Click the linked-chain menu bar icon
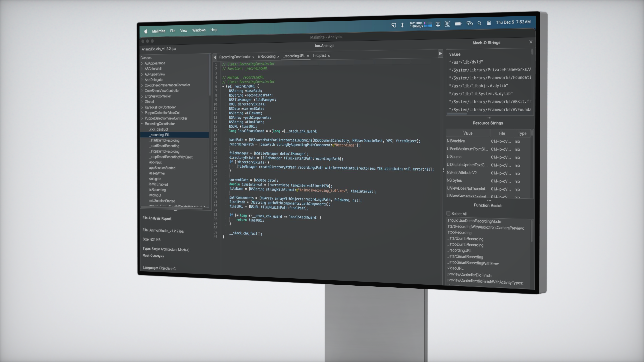The height and width of the screenshot is (362, 644). 469,23
